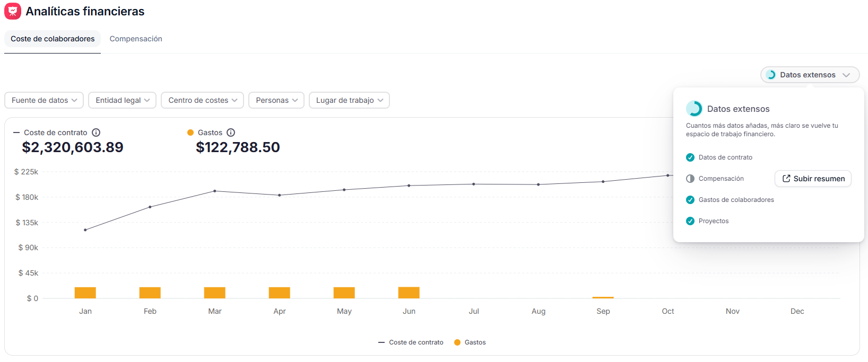The width and height of the screenshot is (868, 362).
Task: Click the external link icon on Subir resumen
Action: pos(786,179)
